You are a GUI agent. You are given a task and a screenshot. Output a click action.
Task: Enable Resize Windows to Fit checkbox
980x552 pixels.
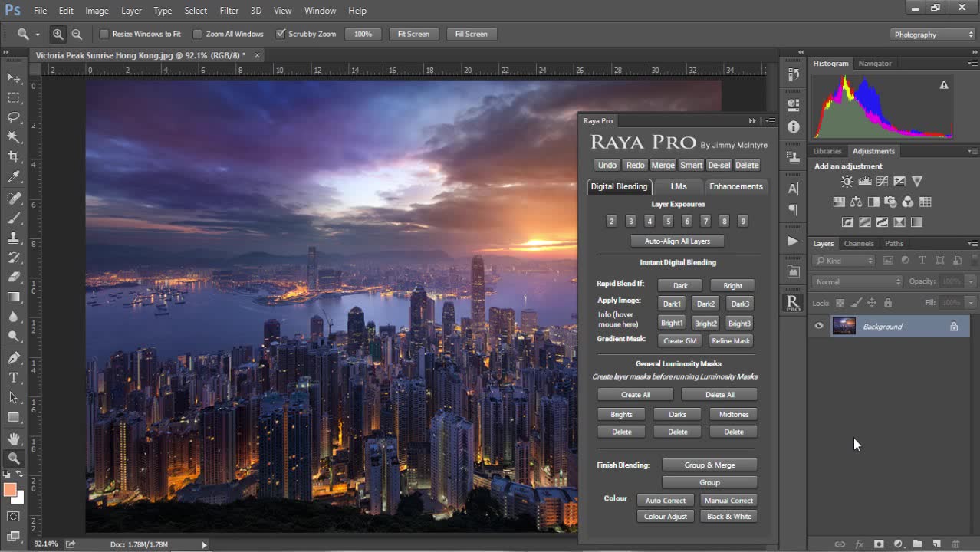coord(104,34)
